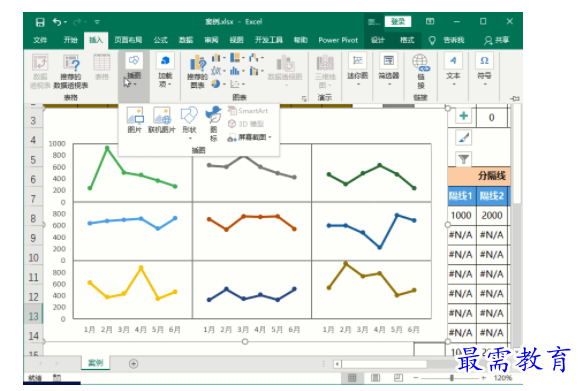This screenshot has height=391, width=579.
Task: Open the Power Pivot tab
Action: pyautogui.click(x=338, y=40)
